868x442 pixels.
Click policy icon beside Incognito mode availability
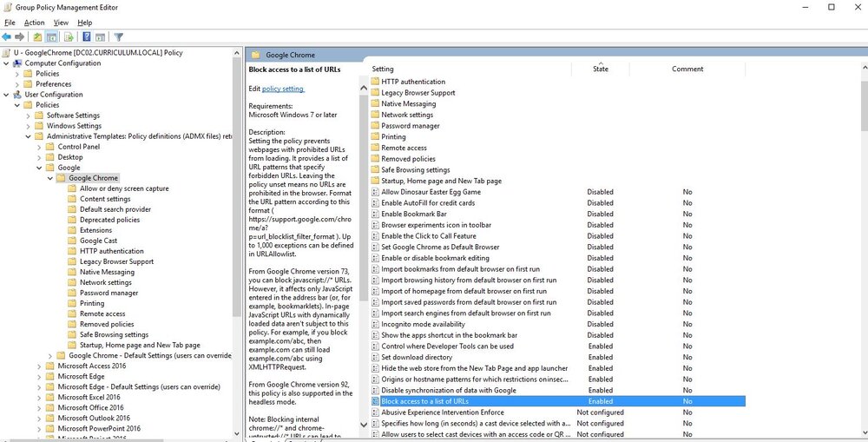tap(375, 324)
